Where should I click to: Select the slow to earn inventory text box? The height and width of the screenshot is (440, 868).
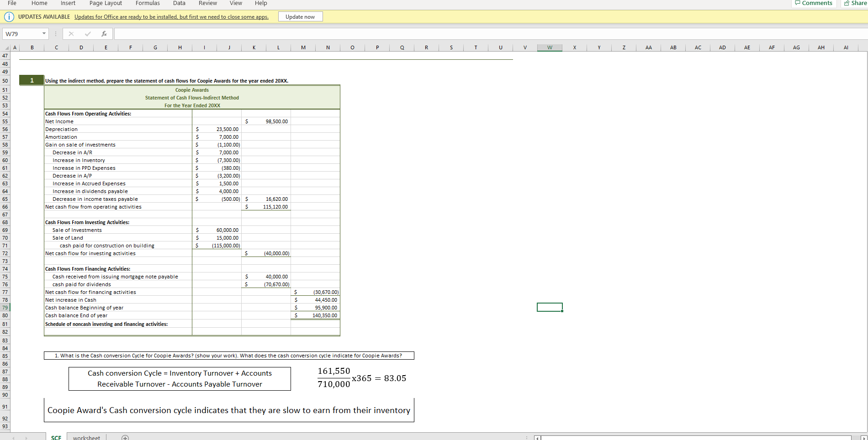coord(229,410)
